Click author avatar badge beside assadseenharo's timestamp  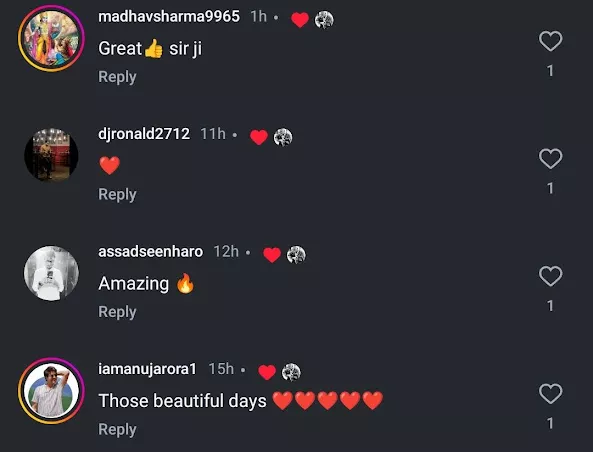tap(296, 255)
